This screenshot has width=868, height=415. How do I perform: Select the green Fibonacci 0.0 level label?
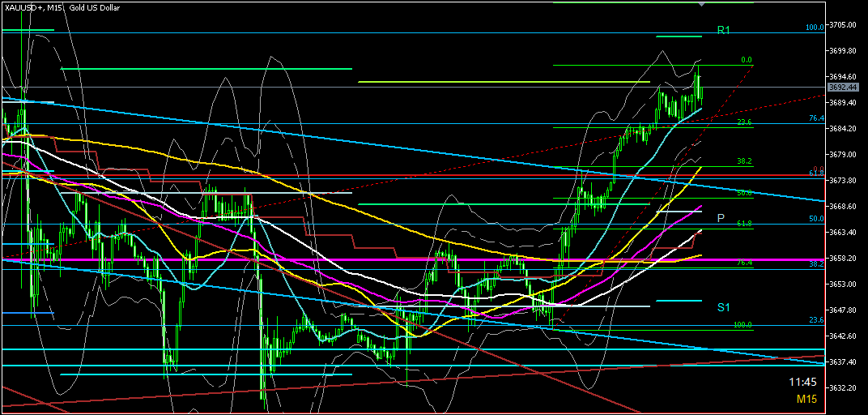747,60
